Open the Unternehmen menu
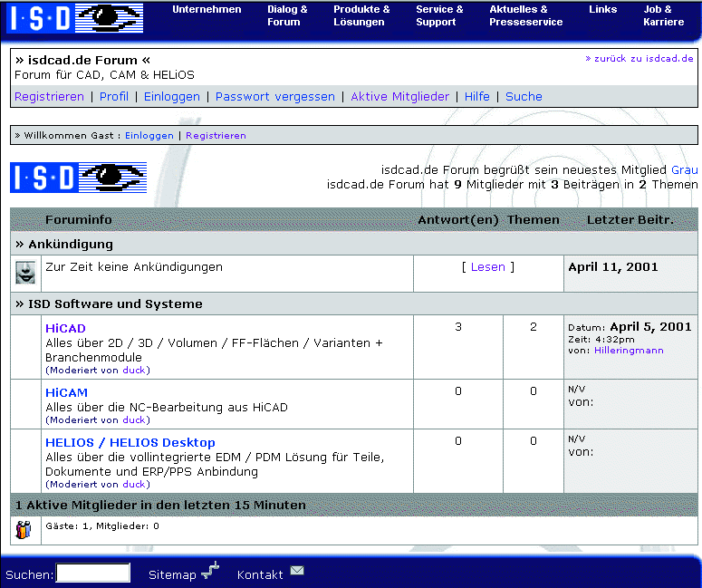702x588 pixels. click(x=207, y=9)
